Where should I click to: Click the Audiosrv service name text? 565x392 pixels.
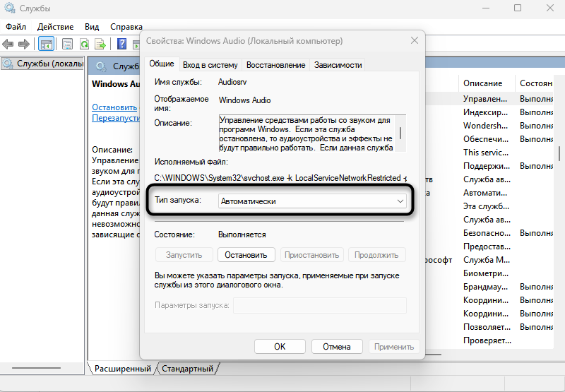[232, 82]
